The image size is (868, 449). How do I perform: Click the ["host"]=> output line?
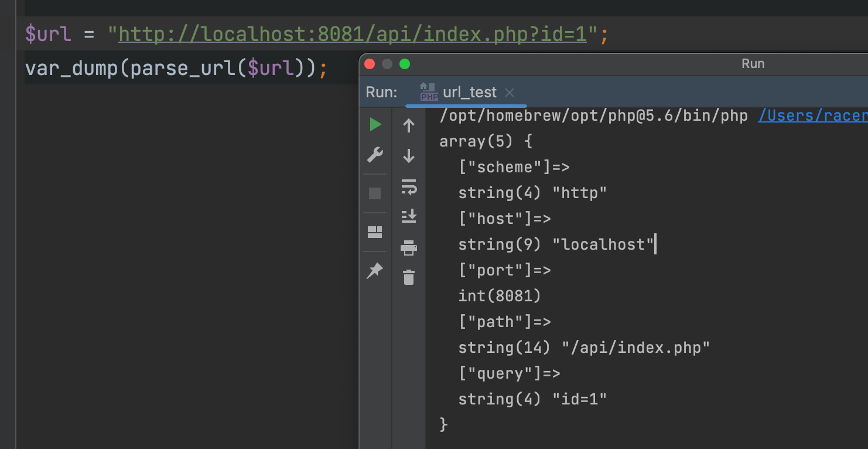click(505, 219)
